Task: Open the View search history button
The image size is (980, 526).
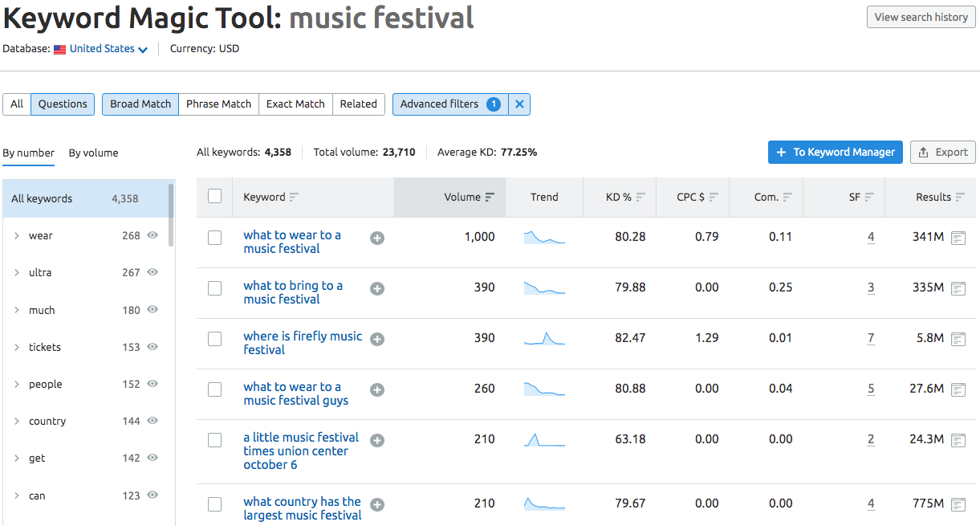Action: click(x=921, y=18)
